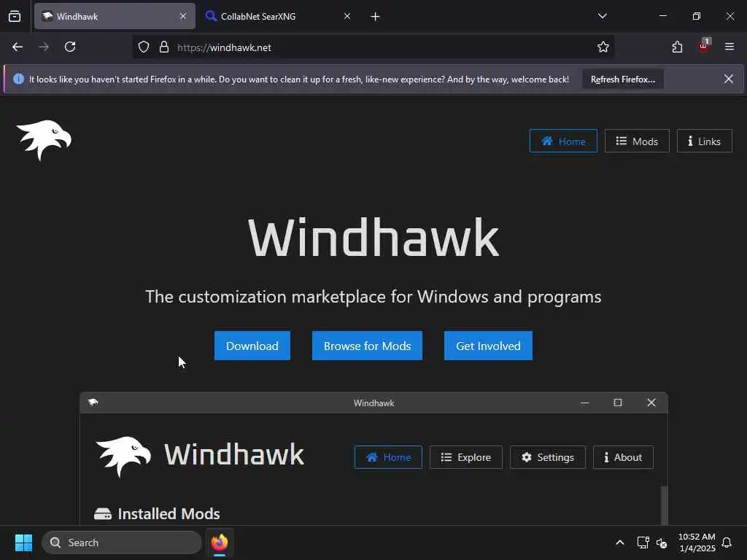
Task: Go back to previous page
Action: pyautogui.click(x=18, y=47)
